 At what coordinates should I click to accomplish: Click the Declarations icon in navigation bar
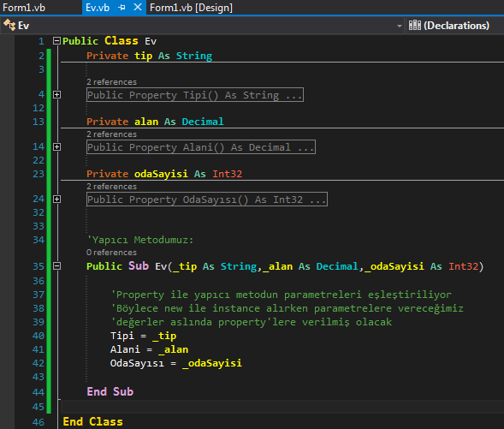[415, 25]
